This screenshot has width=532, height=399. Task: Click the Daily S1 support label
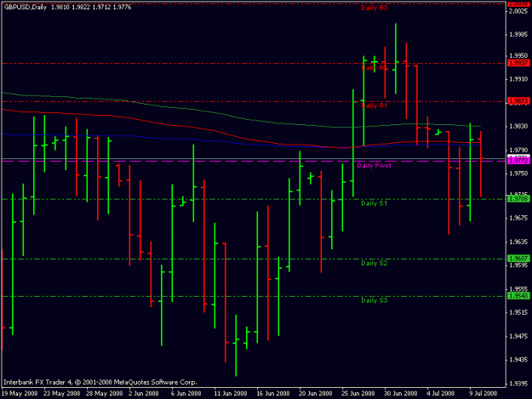click(x=374, y=203)
